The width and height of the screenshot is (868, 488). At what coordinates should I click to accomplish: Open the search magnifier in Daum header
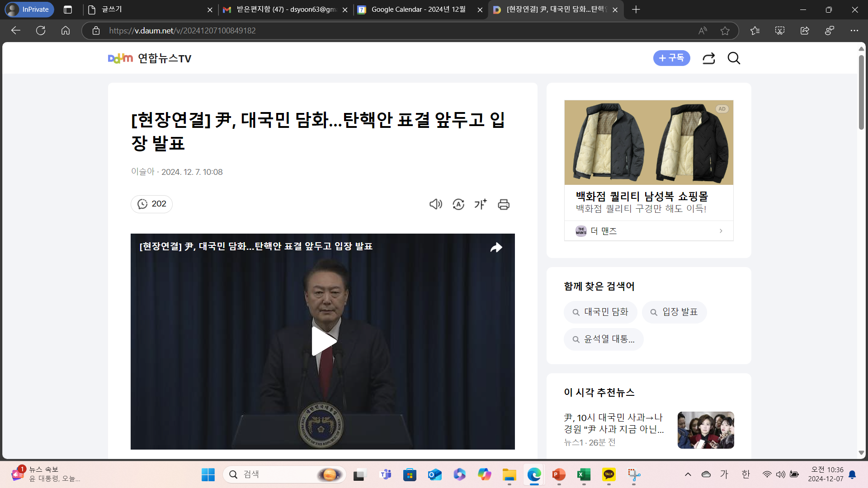coord(734,58)
